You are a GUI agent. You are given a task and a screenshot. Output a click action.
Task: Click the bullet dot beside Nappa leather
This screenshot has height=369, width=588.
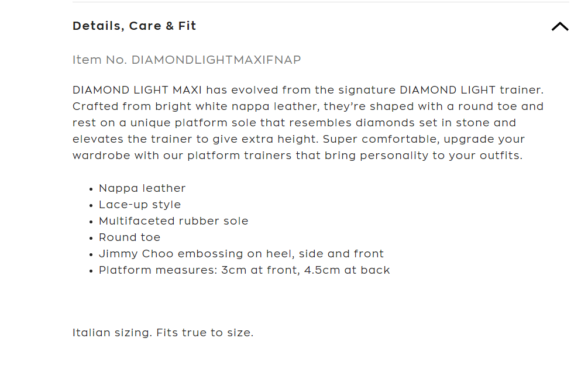click(x=91, y=189)
